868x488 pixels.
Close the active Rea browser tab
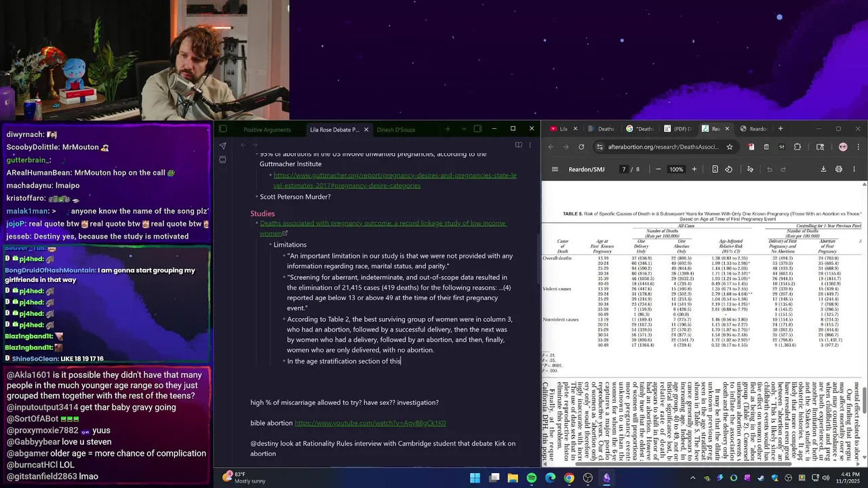pos(727,129)
